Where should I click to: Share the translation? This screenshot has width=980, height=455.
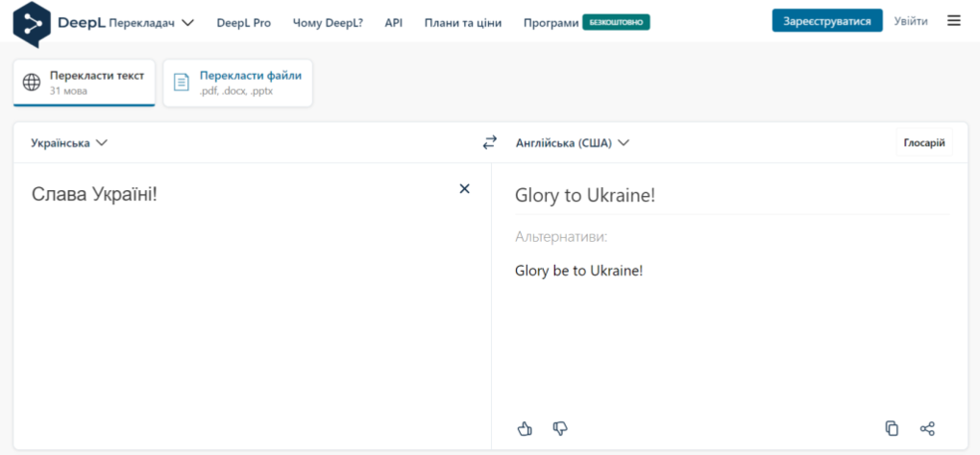(x=927, y=428)
